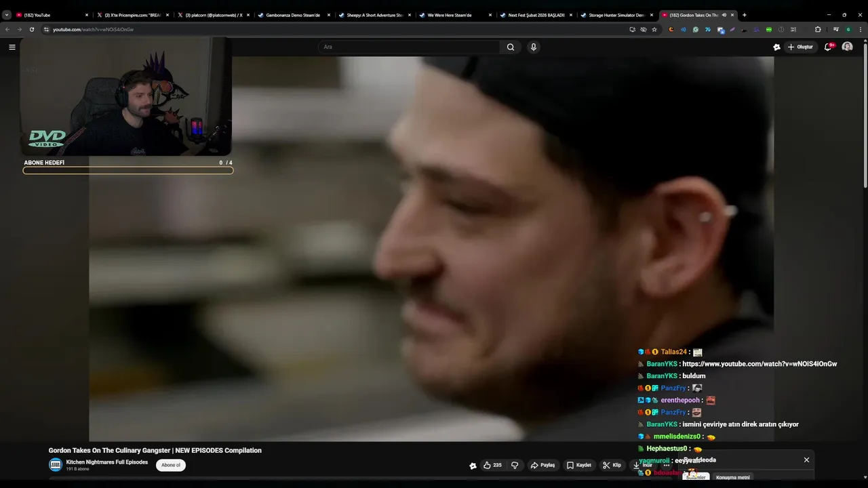Open a new browser tab

coord(744,15)
